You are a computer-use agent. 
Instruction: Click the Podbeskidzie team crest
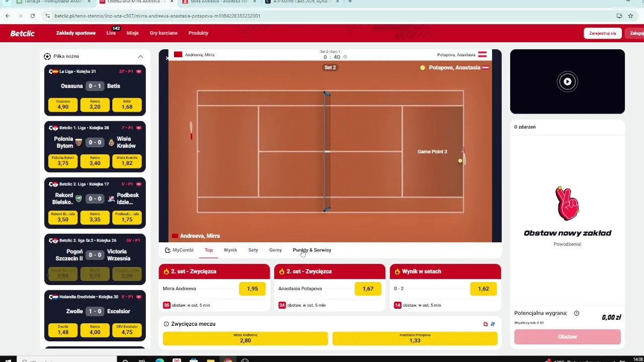pos(111,199)
